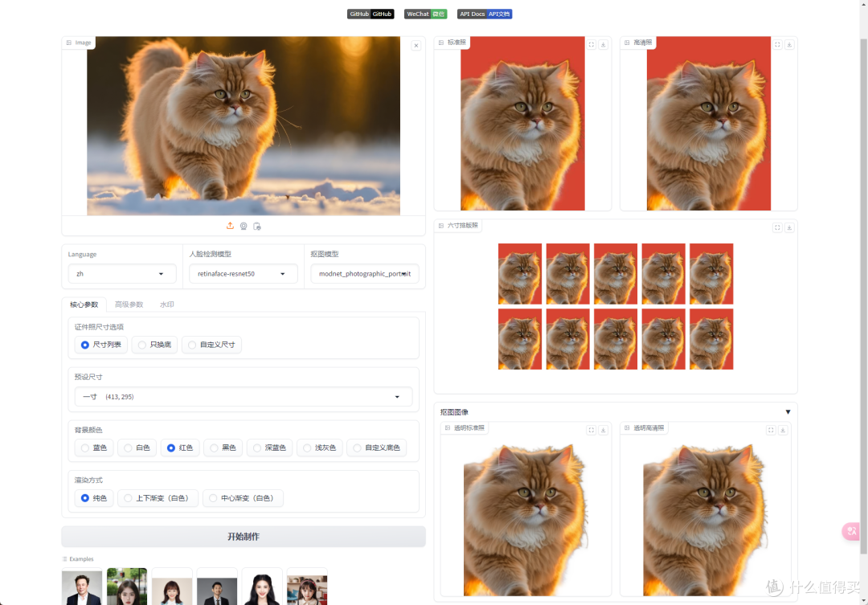This screenshot has height=605, width=868.
Task: Load the sixth example with red decorations
Action: 307,587
